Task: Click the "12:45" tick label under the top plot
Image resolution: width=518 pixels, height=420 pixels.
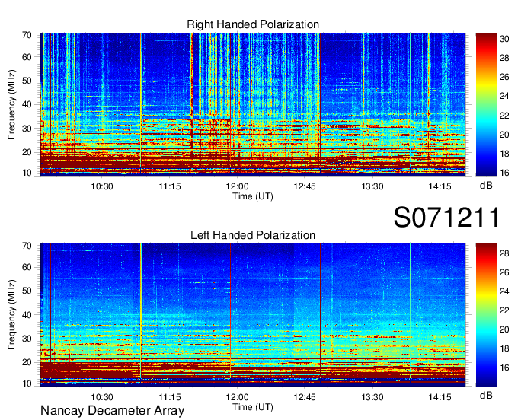Action: coord(305,186)
